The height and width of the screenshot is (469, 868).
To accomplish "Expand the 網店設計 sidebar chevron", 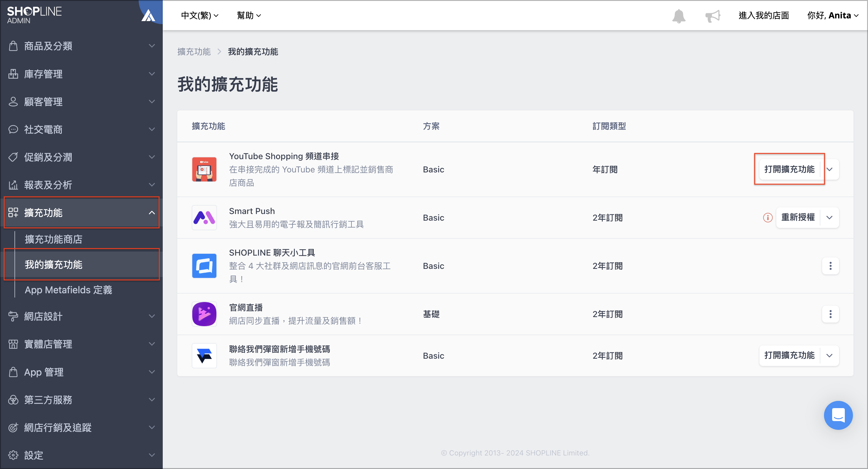I will [152, 316].
